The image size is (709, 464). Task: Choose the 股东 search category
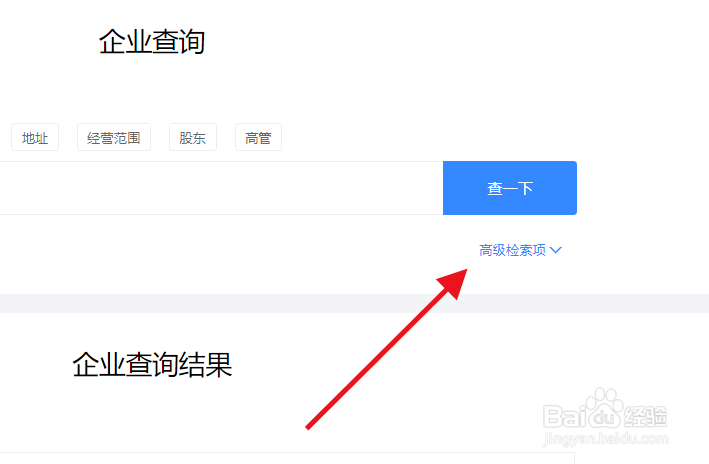[x=193, y=137]
